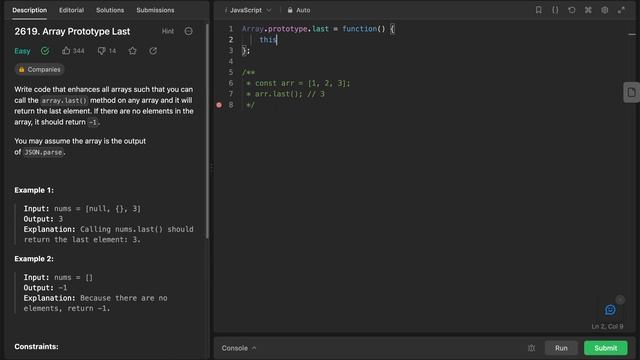Viewport: 640px width, 360px height.
Task: Place cursor after 'this' on line 2
Action: coord(278,40)
